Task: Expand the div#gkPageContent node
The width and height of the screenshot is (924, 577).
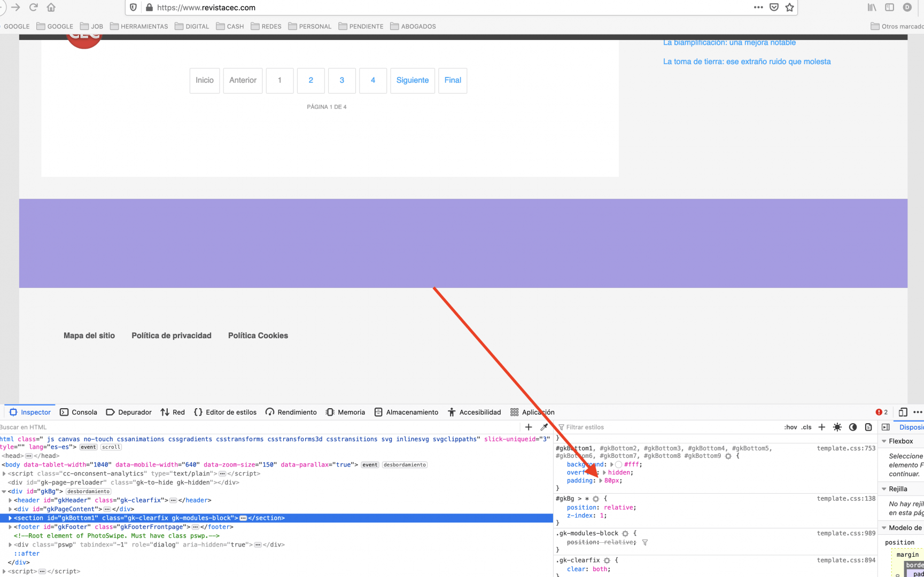Action: click(x=10, y=509)
